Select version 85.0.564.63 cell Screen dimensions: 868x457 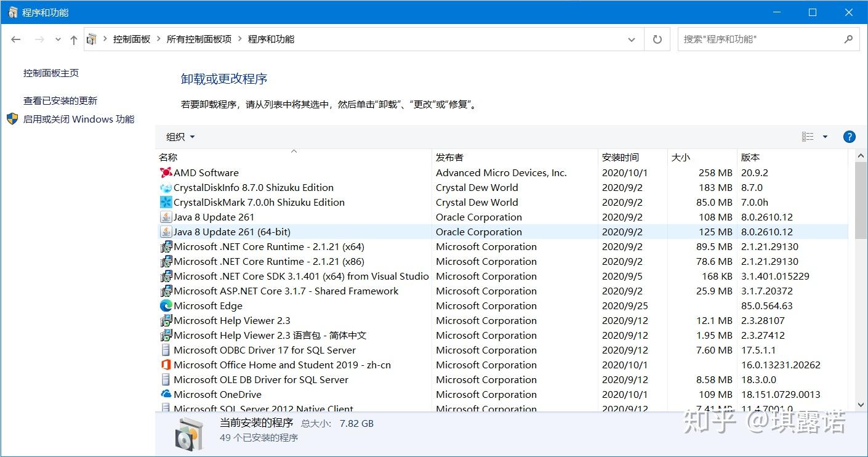coord(767,306)
